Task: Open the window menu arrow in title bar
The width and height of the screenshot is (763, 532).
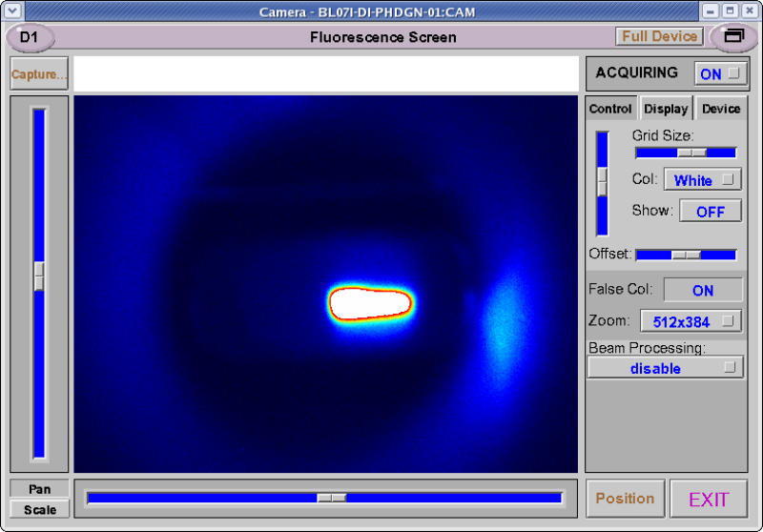Action: pyautogui.click(x=12, y=10)
